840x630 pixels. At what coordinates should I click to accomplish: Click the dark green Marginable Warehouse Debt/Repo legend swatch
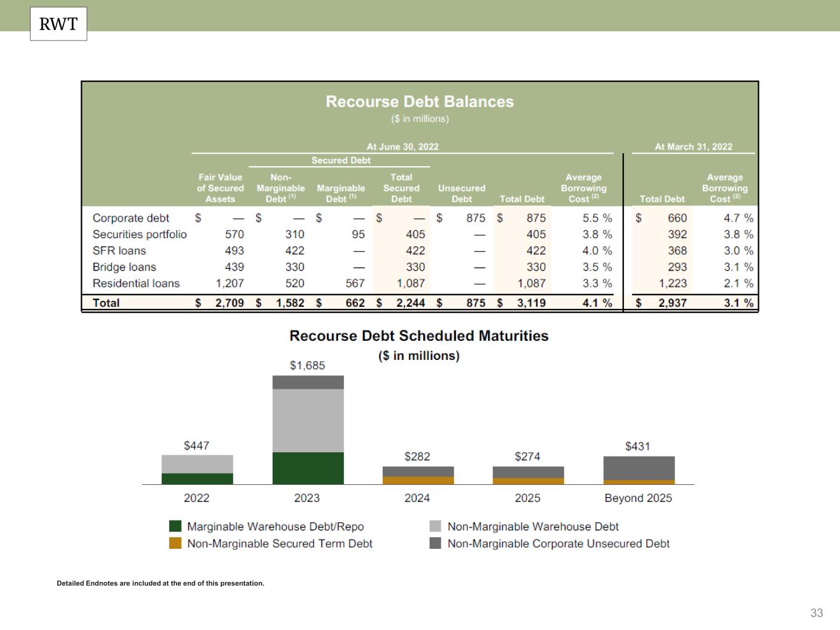tap(175, 527)
